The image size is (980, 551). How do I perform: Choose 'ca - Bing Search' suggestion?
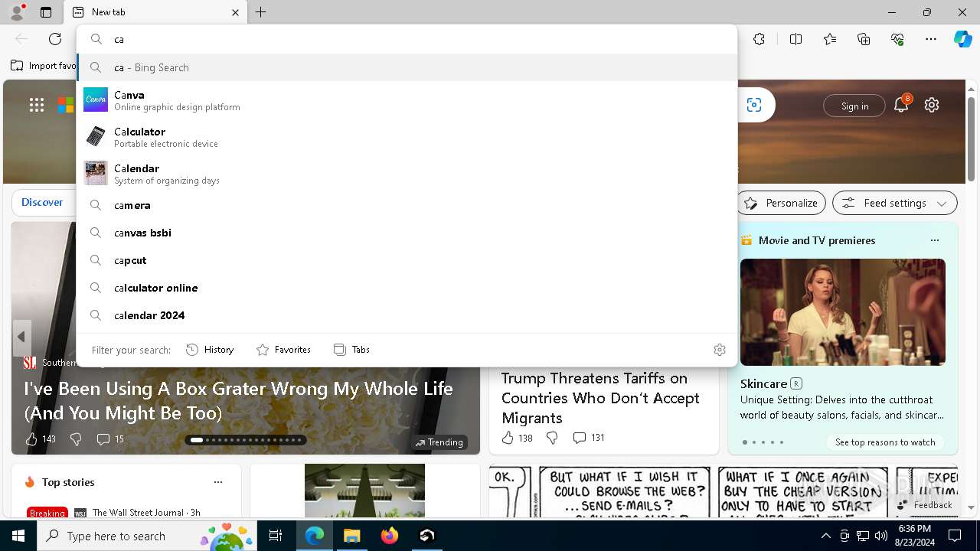407,67
